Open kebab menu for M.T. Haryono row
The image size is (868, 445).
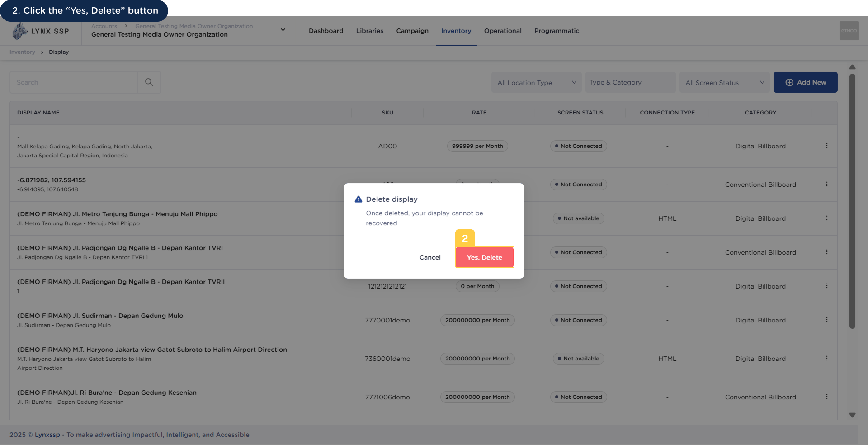[827, 358]
